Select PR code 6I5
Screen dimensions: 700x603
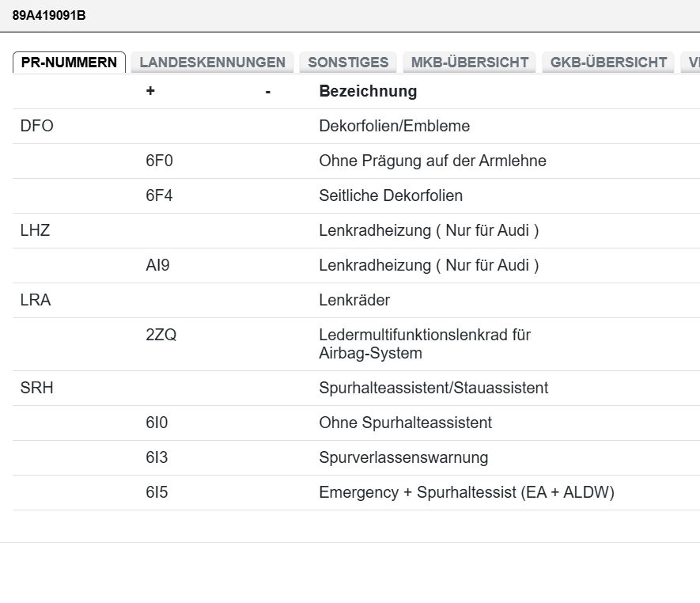tap(157, 492)
